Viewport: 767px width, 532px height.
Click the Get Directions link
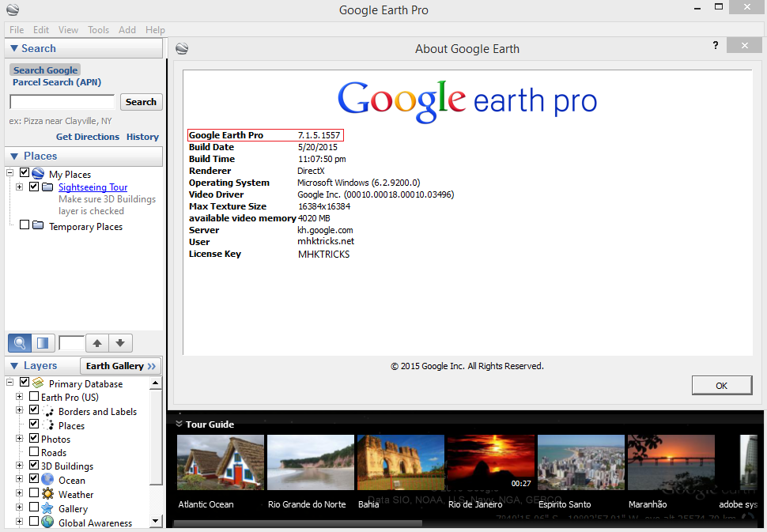[x=87, y=137]
